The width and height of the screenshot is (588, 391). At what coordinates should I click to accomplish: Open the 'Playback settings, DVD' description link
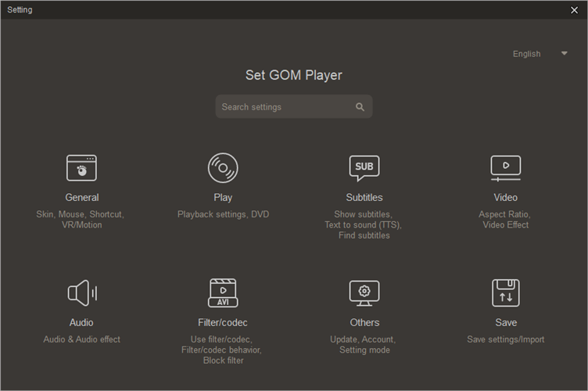tap(223, 214)
